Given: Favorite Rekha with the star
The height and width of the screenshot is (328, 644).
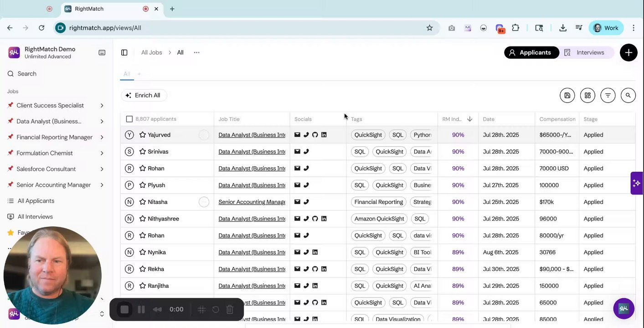Looking at the screenshot, I should [x=143, y=269].
